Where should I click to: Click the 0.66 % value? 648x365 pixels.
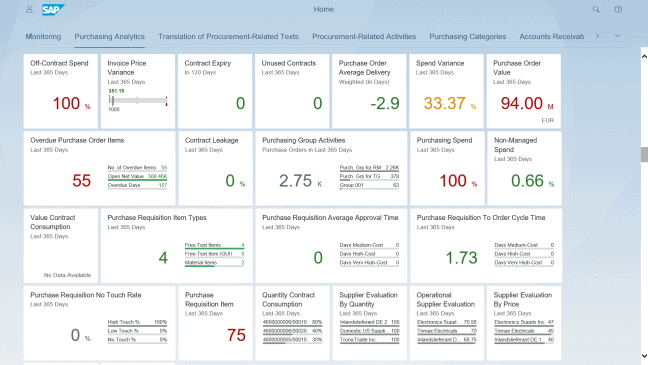tap(532, 181)
